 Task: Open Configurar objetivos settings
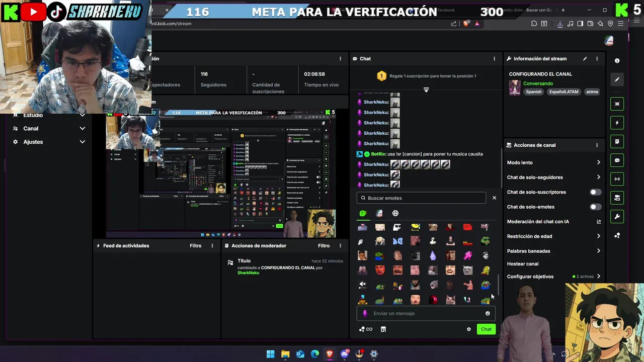coord(553,277)
